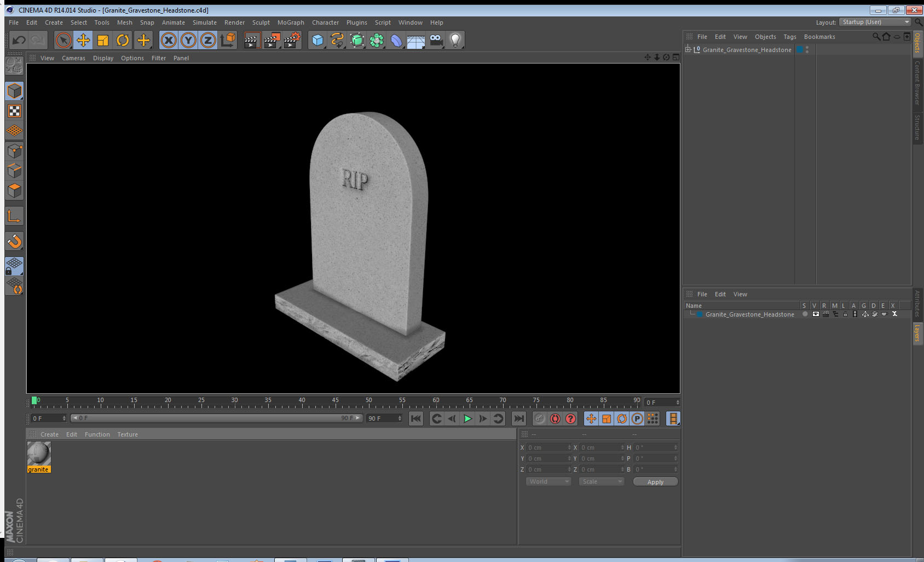The height and width of the screenshot is (562, 924).
Task: Select the Live Selection tool
Action: point(63,40)
